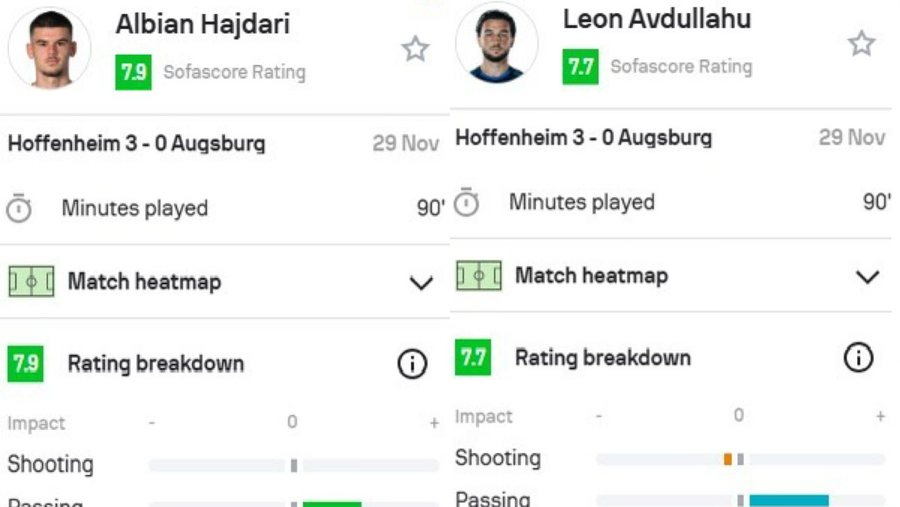The height and width of the screenshot is (507, 900).
Task: Click Hajdari's green 7.9 Sofascore rating badge
Action: click(x=133, y=72)
